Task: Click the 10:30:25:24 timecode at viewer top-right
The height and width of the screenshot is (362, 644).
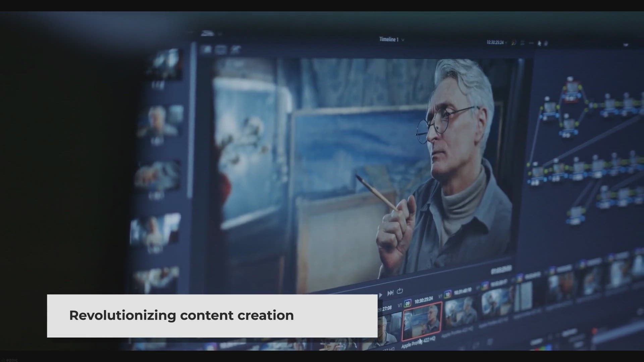Action: [x=495, y=43]
